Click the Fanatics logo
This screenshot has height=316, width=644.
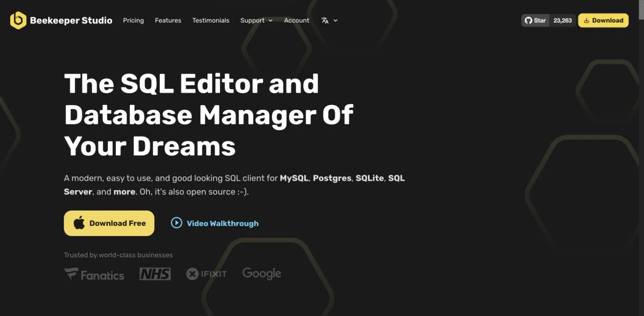click(x=94, y=274)
